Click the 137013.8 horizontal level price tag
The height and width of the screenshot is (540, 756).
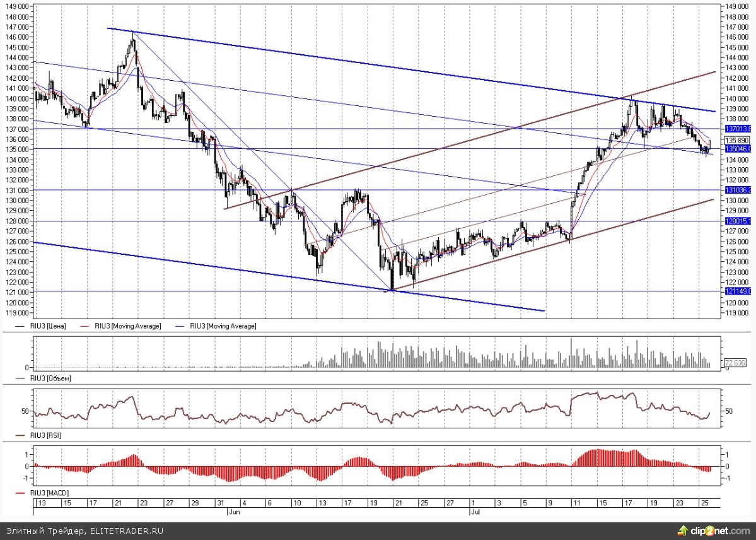pyautogui.click(x=737, y=129)
